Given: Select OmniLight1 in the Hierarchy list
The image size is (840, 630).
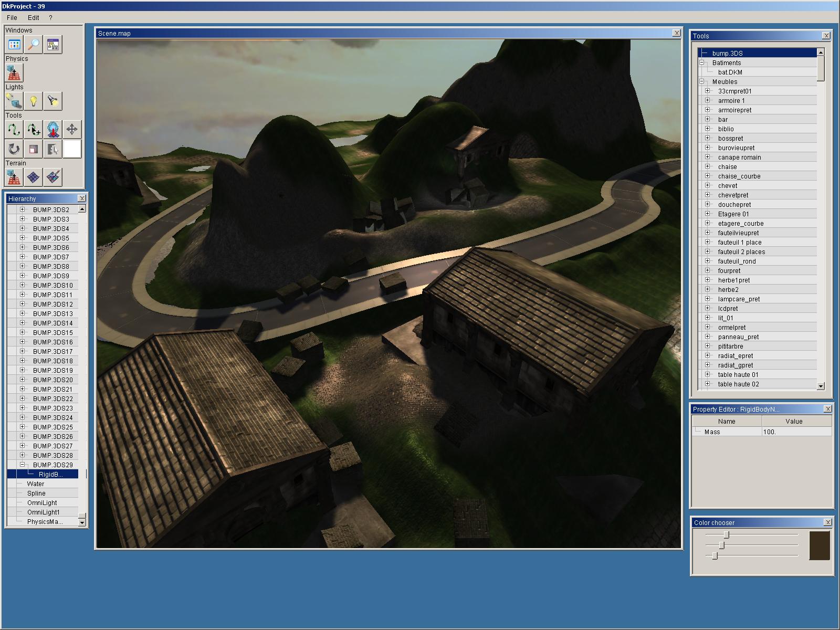Looking at the screenshot, I should coord(44,512).
